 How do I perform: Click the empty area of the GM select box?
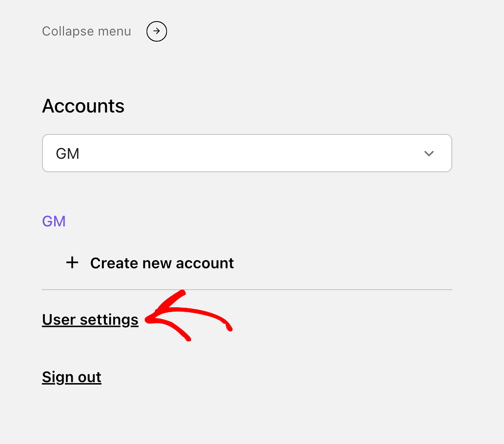tap(246, 153)
